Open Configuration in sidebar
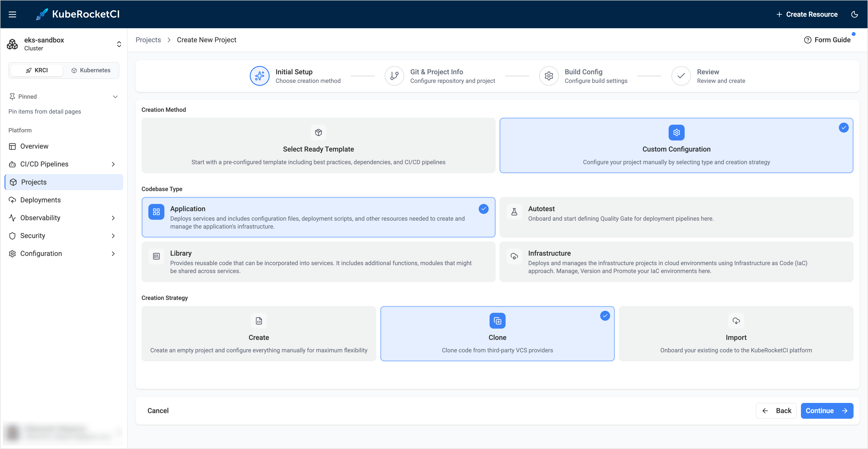Viewport: 868px width, 449px height. click(x=64, y=253)
